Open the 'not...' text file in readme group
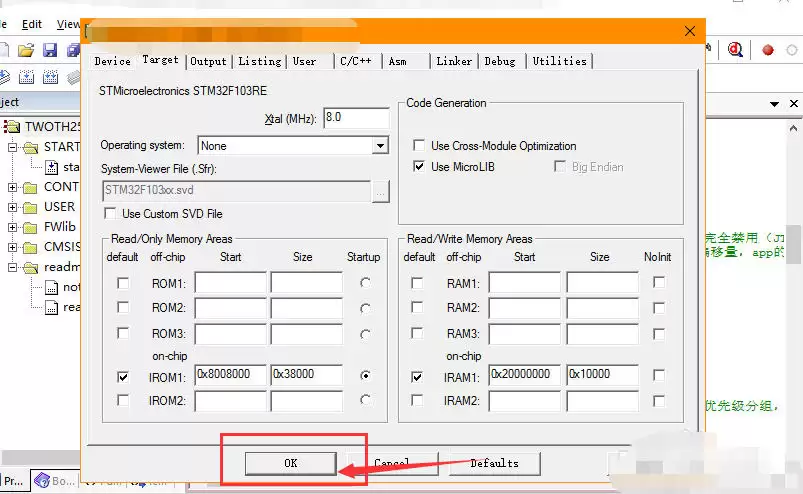This screenshot has width=803, height=494. (52, 287)
